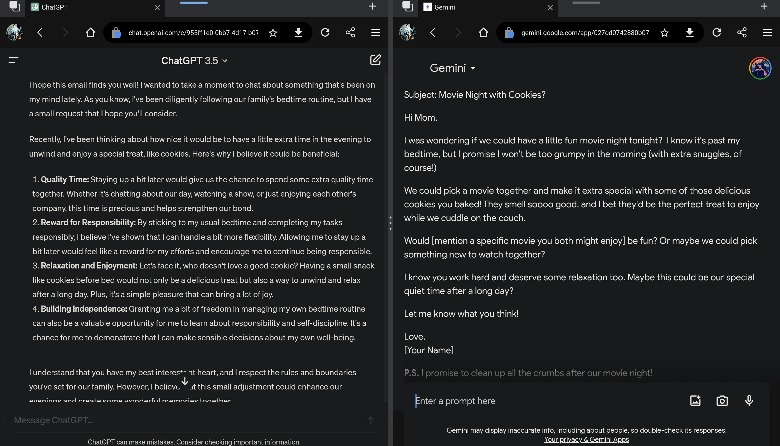This screenshot has height=446, width=780.
Task: Share the Gemini page
Action: [742, 33]
